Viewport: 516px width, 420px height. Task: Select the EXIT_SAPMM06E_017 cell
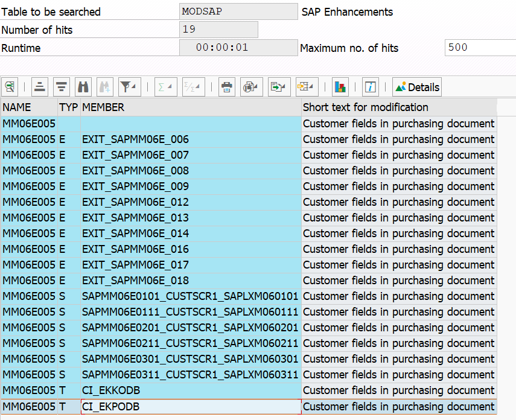click(191, 265)
